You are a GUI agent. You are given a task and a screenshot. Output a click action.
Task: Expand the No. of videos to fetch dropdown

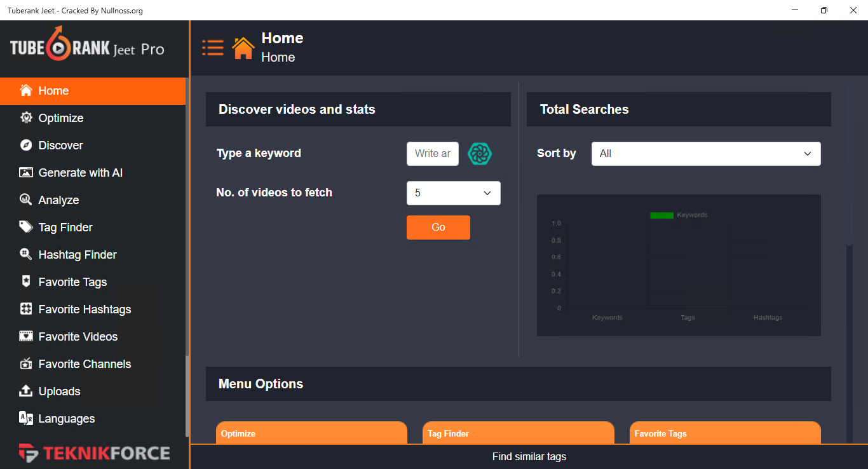(x=454, y=193)
